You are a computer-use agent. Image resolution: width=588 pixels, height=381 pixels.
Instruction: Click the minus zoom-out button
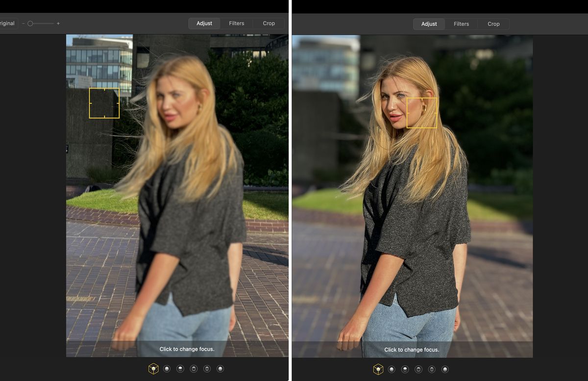pos(23,23)
